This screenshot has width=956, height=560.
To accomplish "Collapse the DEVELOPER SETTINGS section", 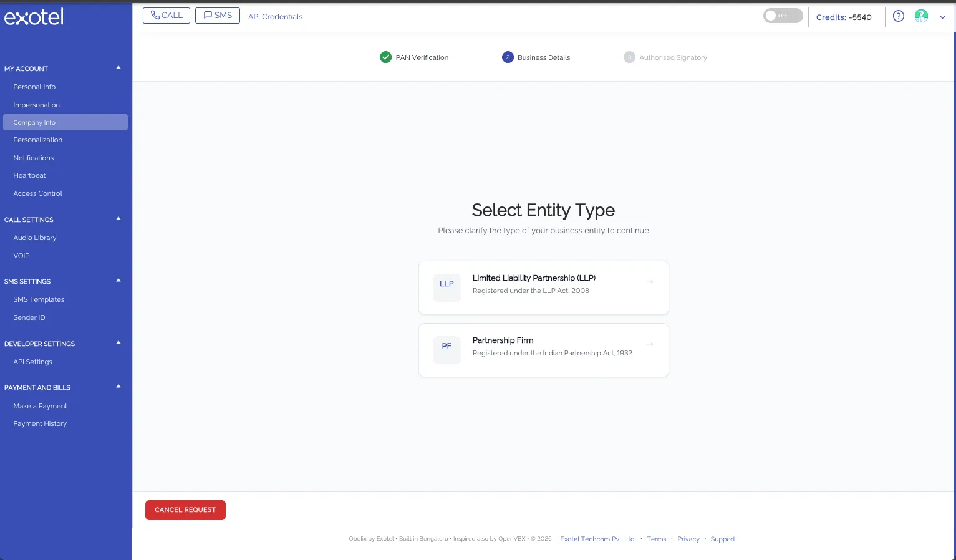I will coord(118,343).
